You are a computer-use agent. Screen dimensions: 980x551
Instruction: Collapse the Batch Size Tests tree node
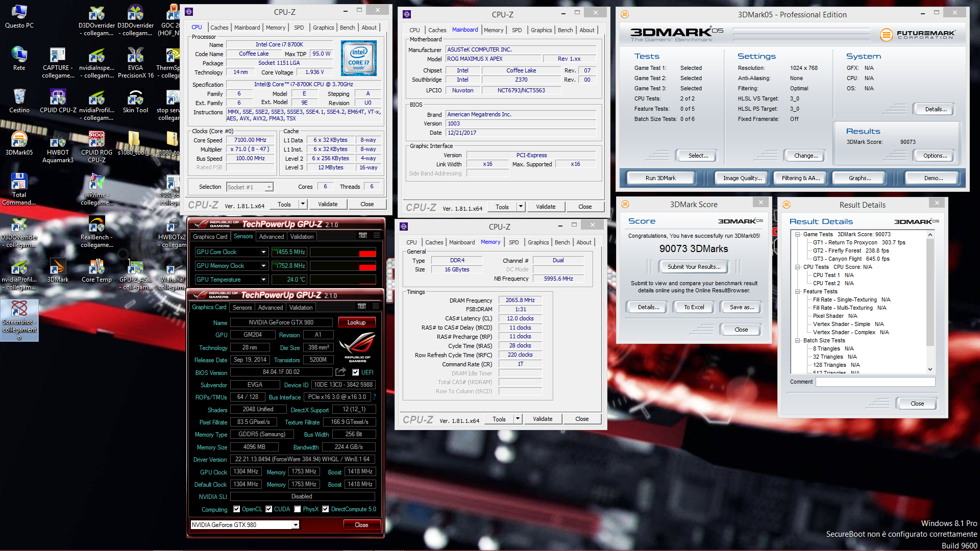point(798,341)
